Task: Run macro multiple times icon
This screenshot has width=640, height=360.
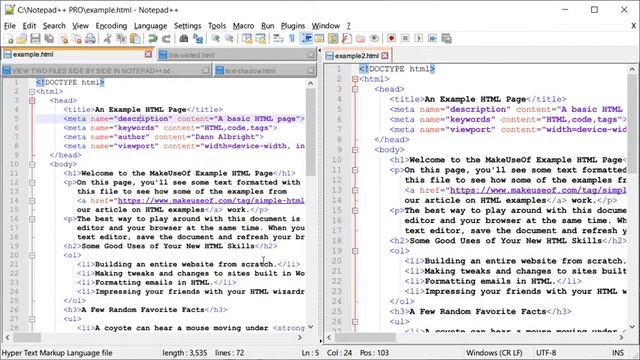Action: 432,39
